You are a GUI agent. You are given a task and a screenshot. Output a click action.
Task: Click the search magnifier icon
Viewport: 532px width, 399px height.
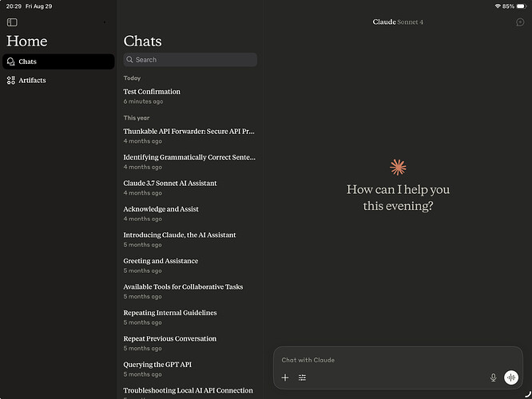point(129,60)
